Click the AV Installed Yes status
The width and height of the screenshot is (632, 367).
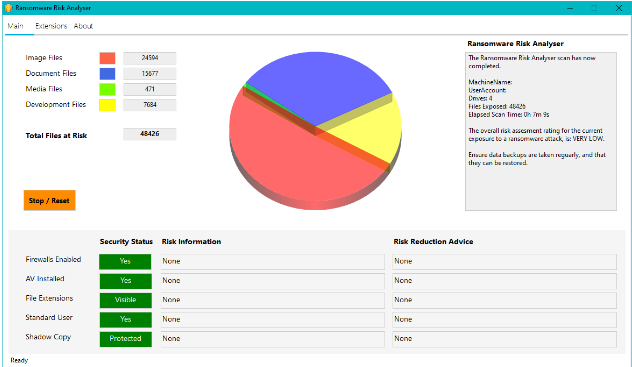125,281
